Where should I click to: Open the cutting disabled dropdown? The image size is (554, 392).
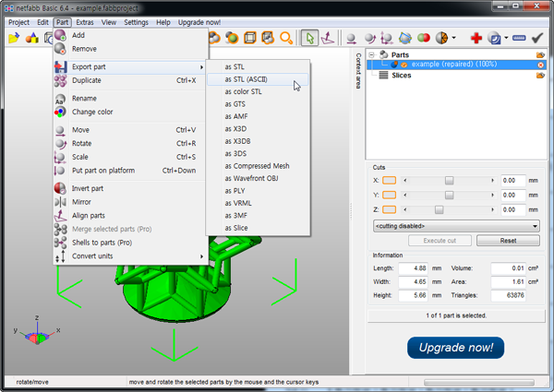[x=456, y=226]
